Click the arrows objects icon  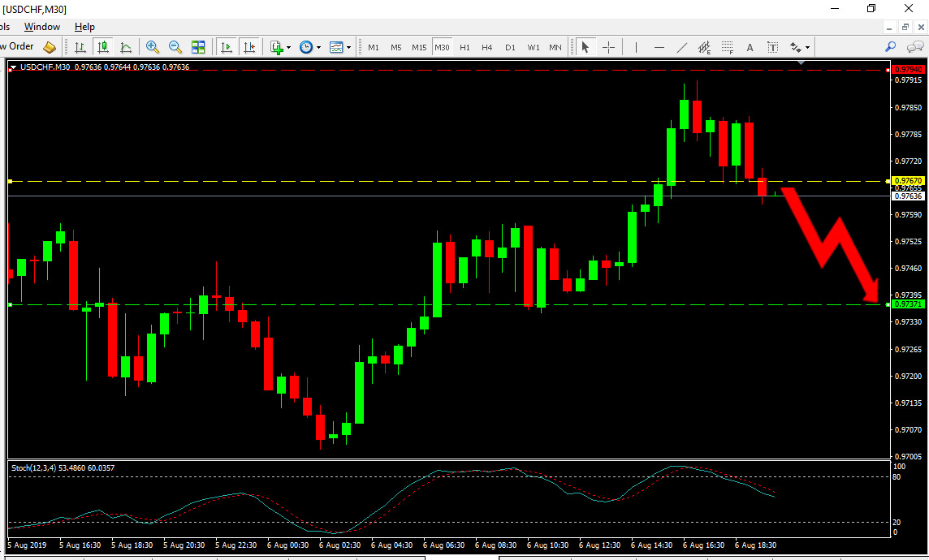(x=796, y=47)
